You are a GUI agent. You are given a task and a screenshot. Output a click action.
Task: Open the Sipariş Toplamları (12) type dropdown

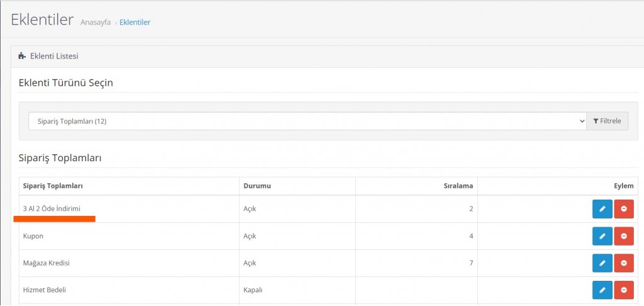coord(307,121)
